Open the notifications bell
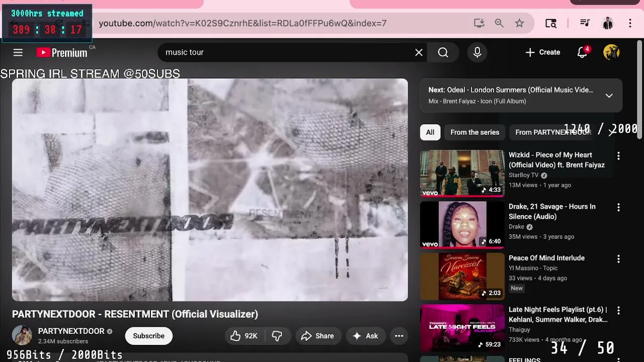 [582, 52]
